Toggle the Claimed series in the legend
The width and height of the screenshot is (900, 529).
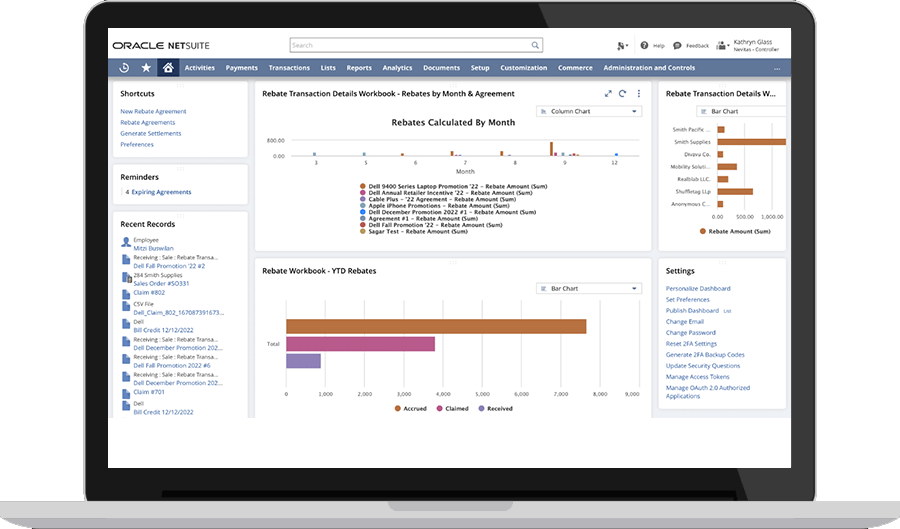click(x=452, y=409)
